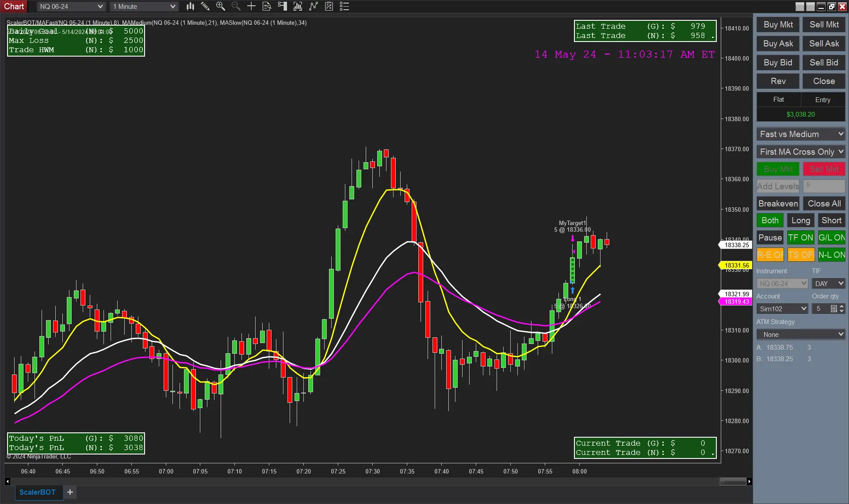849x504 pixels.
Task: Expand the First MA Cross Only dropdown
Action: [801, 152]
